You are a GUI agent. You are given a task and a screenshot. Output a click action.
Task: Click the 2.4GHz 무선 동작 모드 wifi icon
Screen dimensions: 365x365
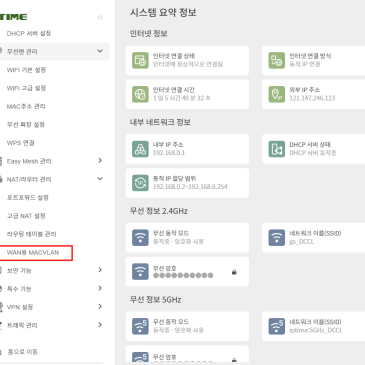(140, 238)
